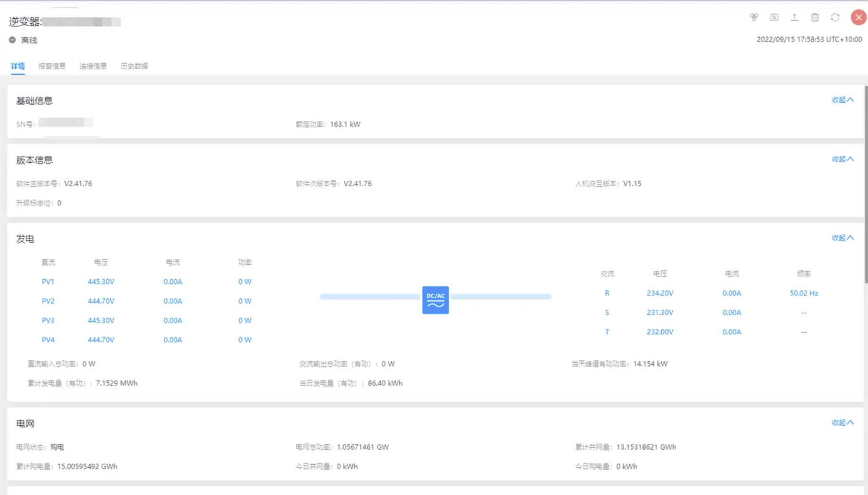
Task: Open the 历史数据 tab
Action: pos(134,66)
